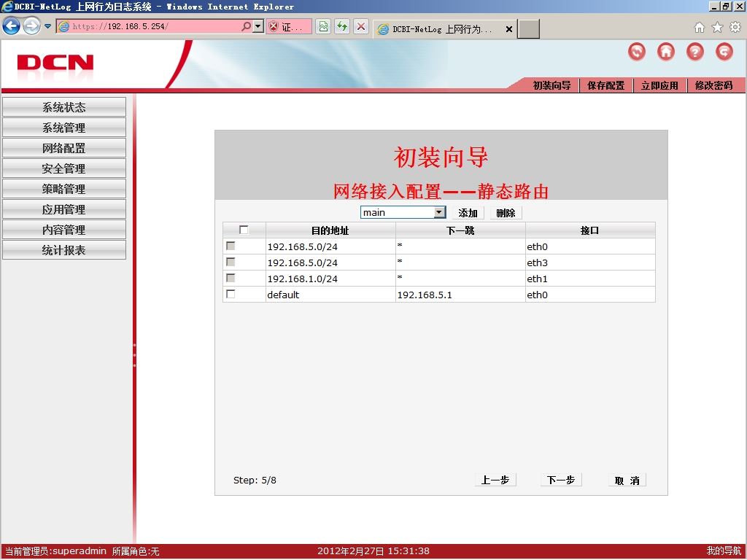Screen dimensions: 747x560
Task: Toggle checkbox for 192.168.1.0/24 row
Action: (x=231, y=278)
